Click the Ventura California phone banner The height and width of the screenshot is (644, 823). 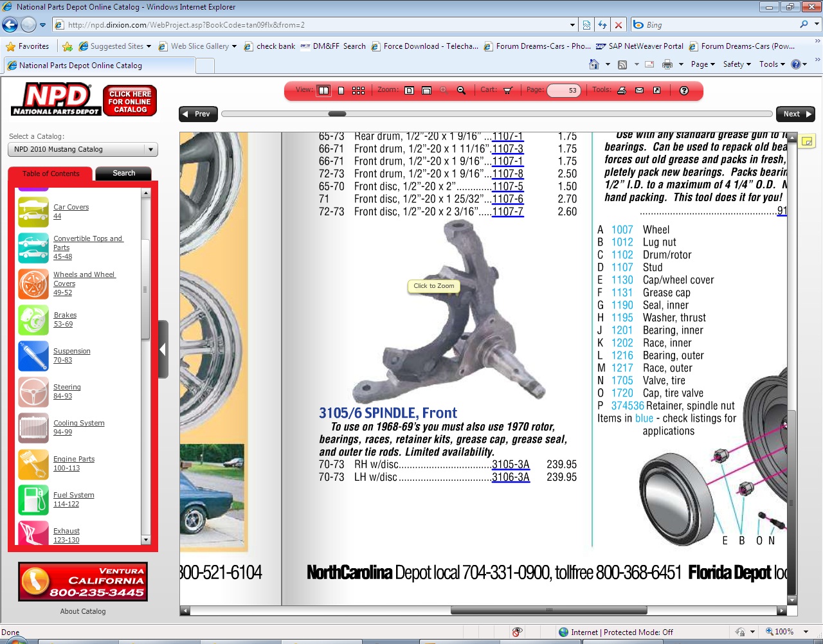coord(83,582)
